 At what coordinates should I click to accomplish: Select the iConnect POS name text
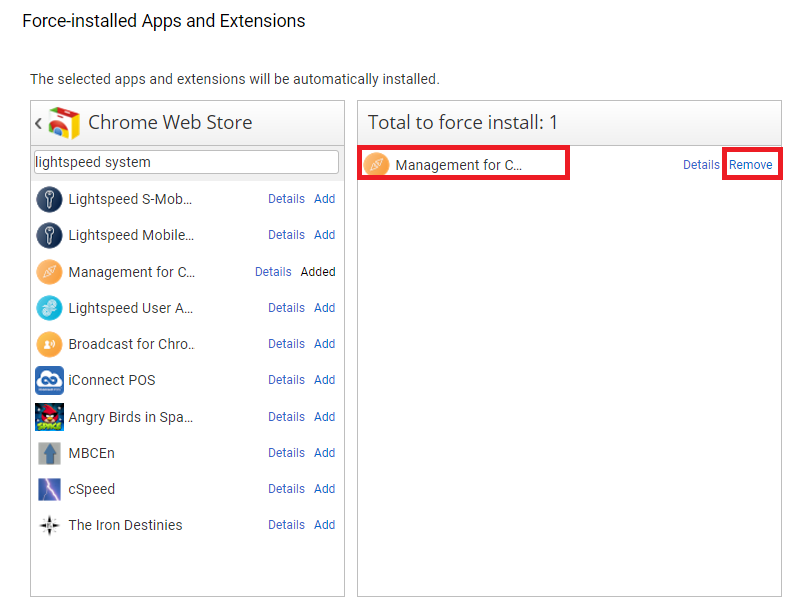pyautogui.click(x=112, y=380)
